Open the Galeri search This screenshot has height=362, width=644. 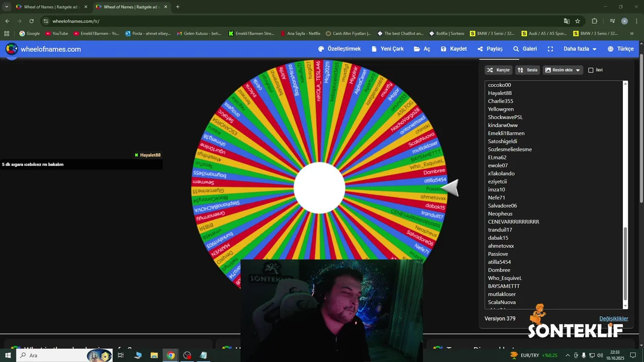(x=525, y=49)
